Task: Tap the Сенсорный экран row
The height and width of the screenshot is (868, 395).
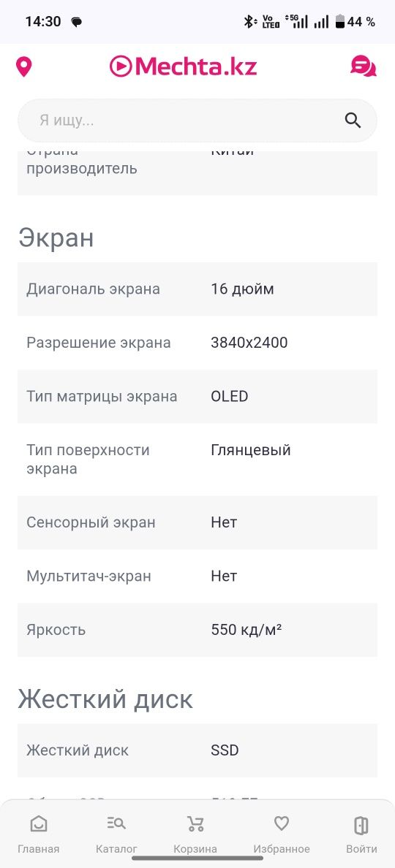Action: click(x=197, y=522)
